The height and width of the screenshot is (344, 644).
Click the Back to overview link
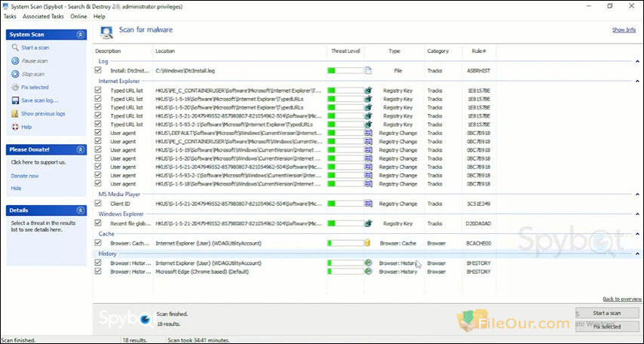tap(622, 299)
